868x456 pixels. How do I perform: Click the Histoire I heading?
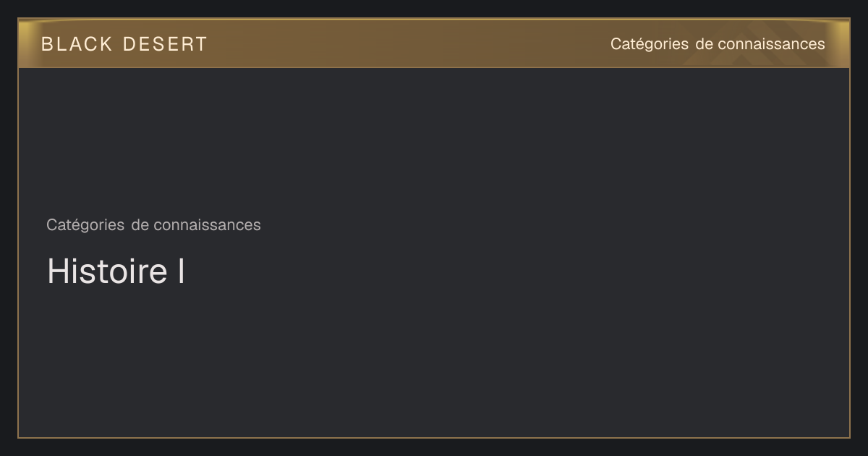pos(116,271)
